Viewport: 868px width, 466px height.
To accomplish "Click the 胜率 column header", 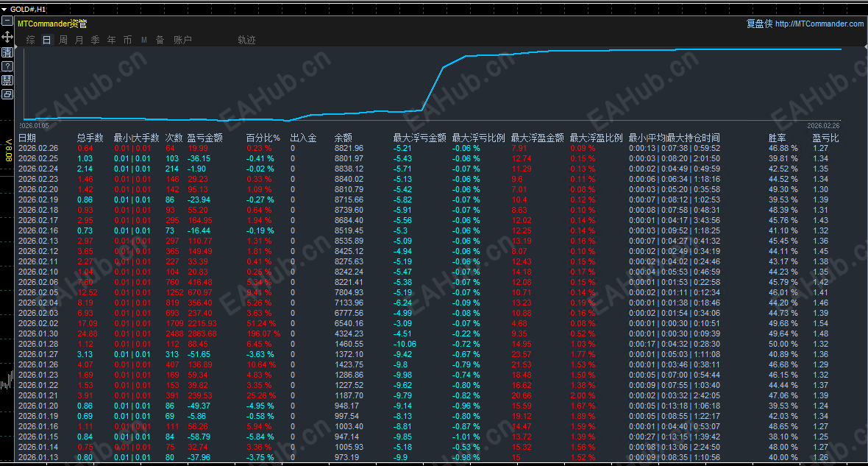I will [778, 138].
